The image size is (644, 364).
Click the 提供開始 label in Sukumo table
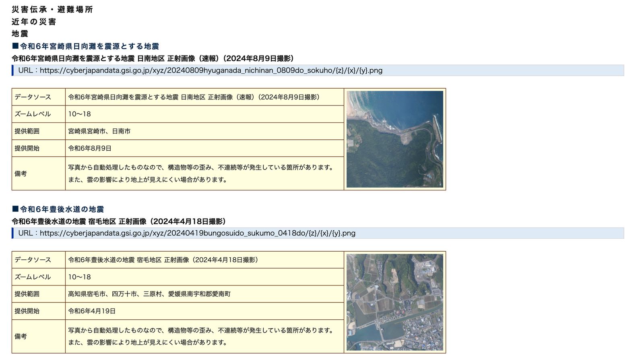tap(27, 311)
